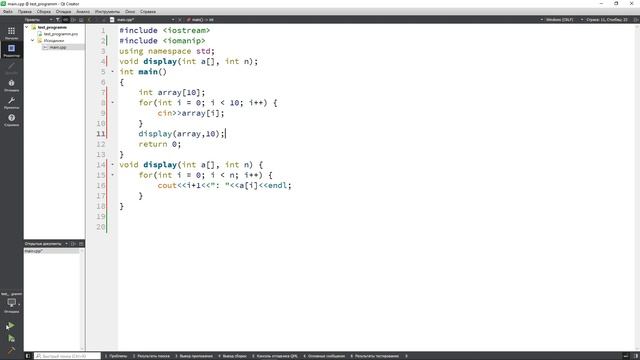This screenshot has width=640, height=360.
Task: Run the project with the green play button
Action: point(11,326)
